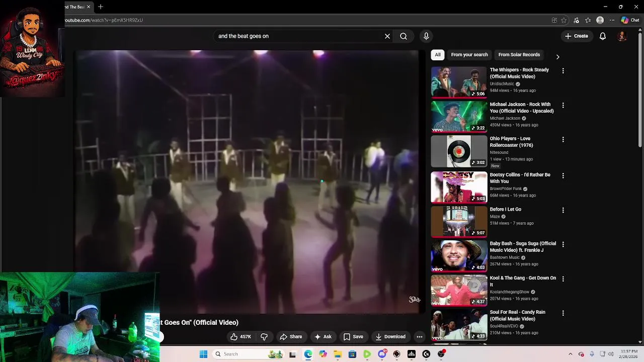Viewport: 644px width, 362px height.
Task: Open options for The Whispers Rock Steady
Action: click(563, 71)
